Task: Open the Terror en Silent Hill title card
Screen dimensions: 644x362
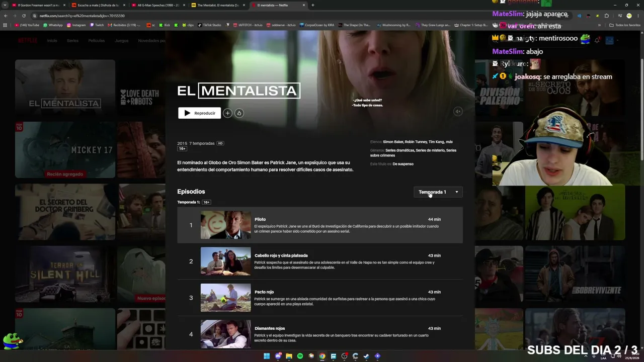Action: (x=65, y=274)
